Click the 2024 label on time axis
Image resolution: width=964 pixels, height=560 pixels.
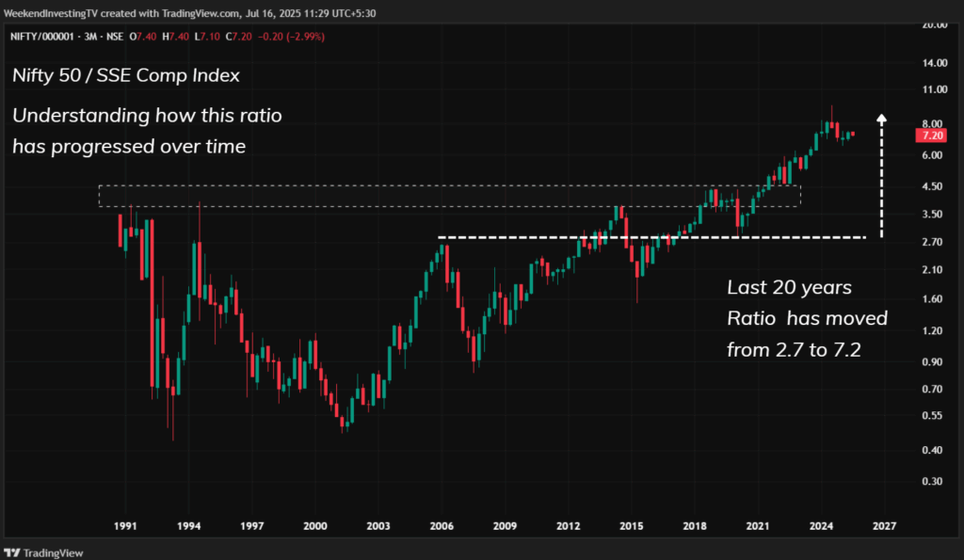tap(821, 526)
